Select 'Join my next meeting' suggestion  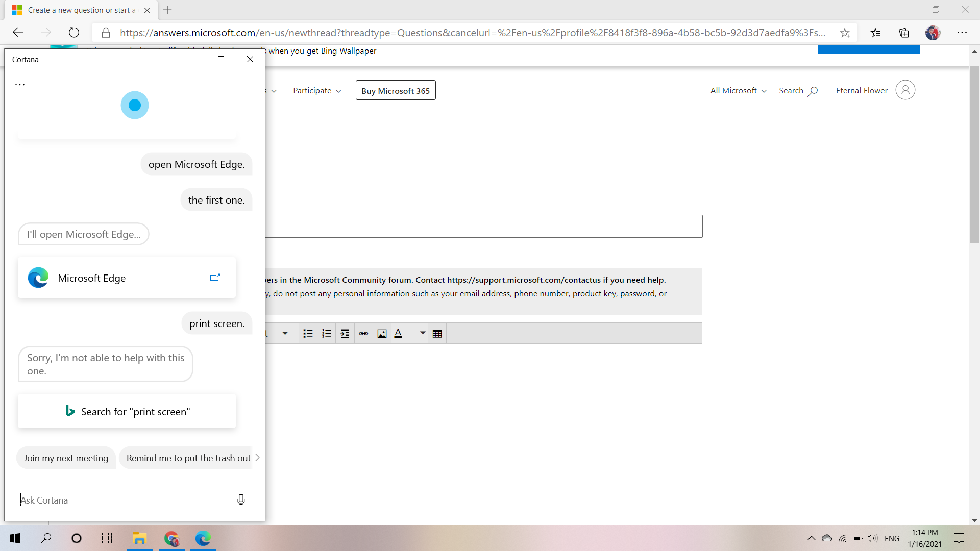click(x=66, y=458)
